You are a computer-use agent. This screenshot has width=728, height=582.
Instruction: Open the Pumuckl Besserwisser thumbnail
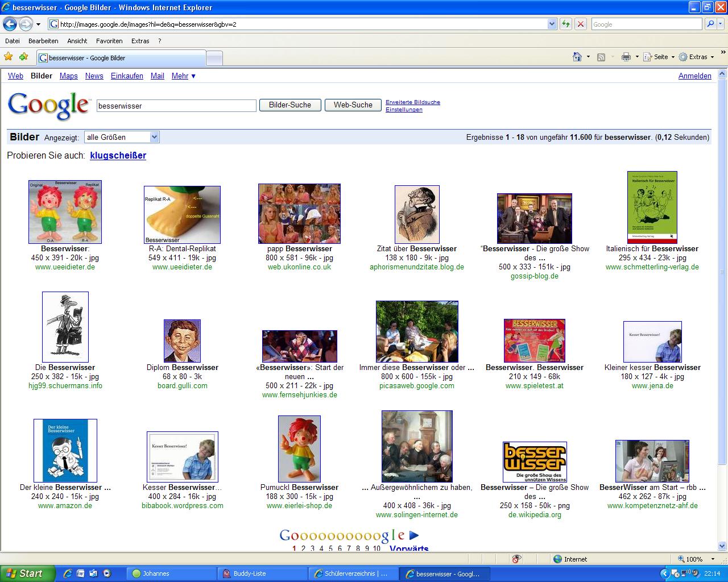click(299, 449)
